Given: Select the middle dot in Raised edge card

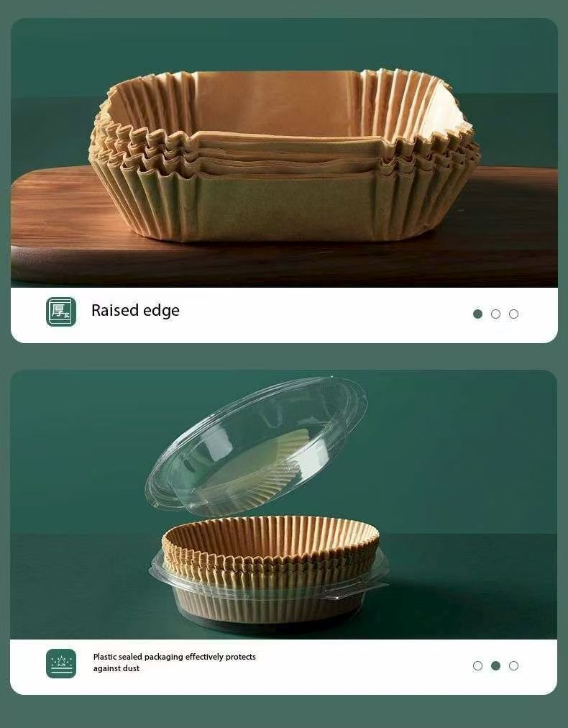Looking at the screenshot, I should [x=495, y=314].
